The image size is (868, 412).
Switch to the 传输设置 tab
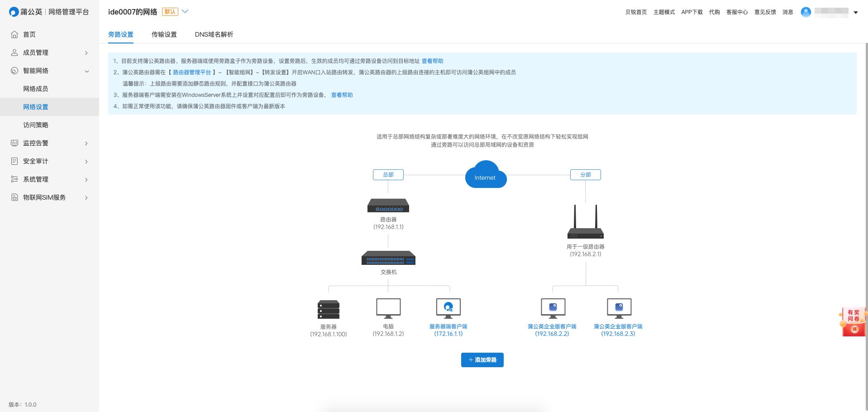164,34
